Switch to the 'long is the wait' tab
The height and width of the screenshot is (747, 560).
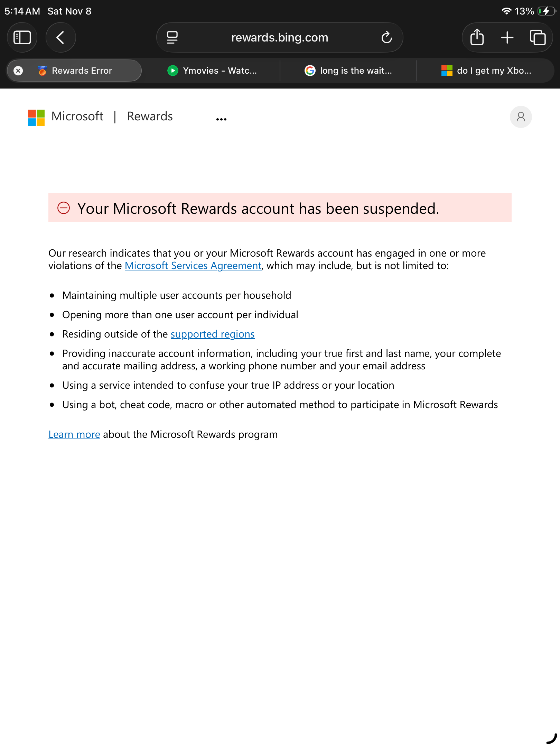point(350,71)
